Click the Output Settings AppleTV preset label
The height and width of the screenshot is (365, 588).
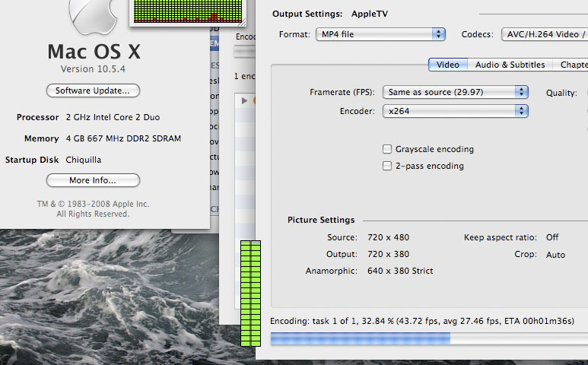pos(370,14)
